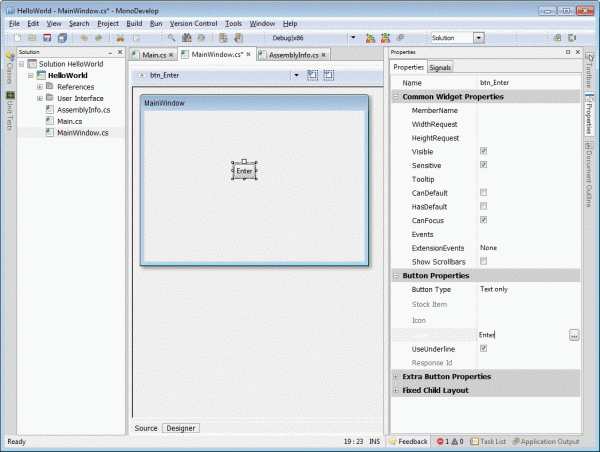Open the Build menu
Screen dimensions: 600x452
click(134, 24)
